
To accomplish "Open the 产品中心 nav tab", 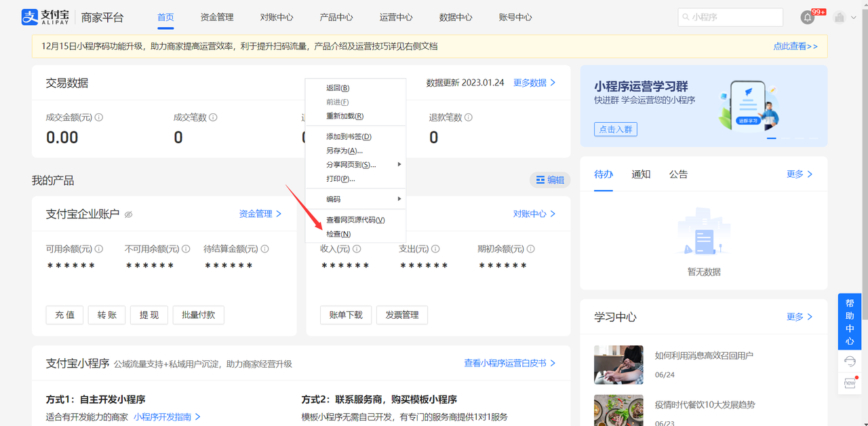I will pos(336,17).
